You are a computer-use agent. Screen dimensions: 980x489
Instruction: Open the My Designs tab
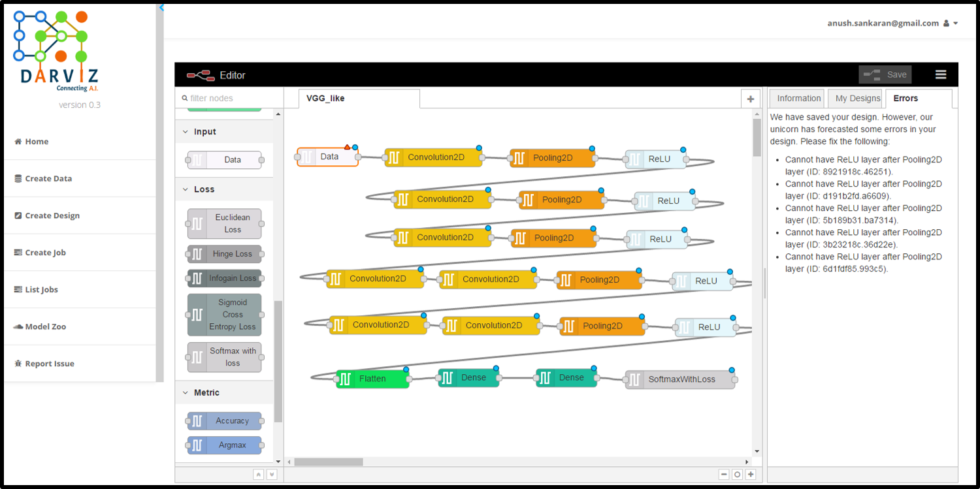[x=857, y=99]
